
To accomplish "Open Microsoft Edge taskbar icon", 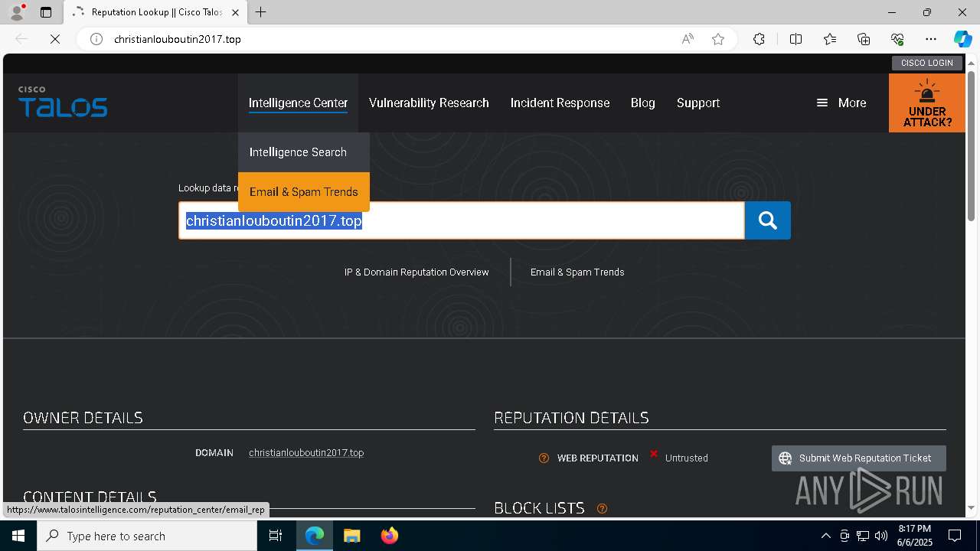I will tap(315, 536).
